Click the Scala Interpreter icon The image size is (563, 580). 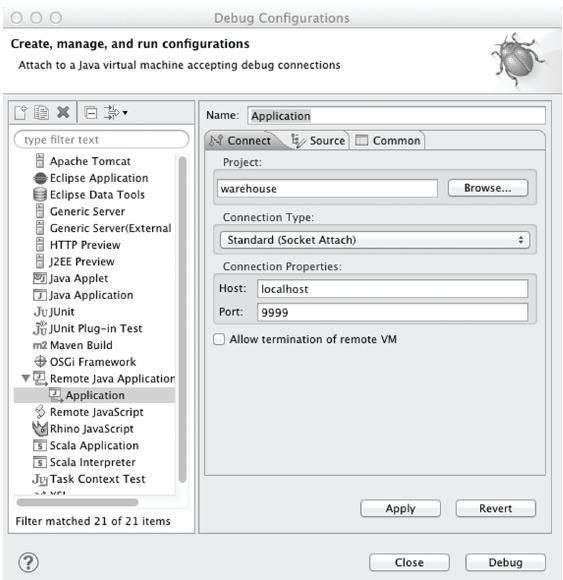click(40, 462)
